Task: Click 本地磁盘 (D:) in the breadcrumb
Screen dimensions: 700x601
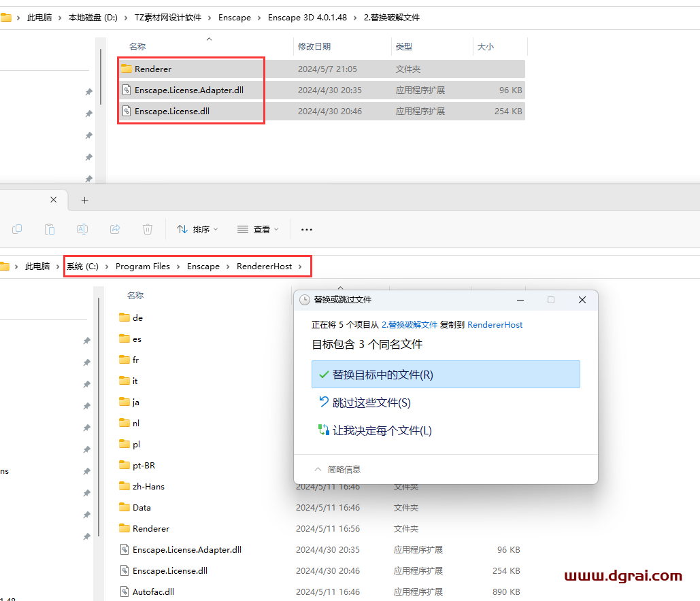Action: tap(93, 18)
